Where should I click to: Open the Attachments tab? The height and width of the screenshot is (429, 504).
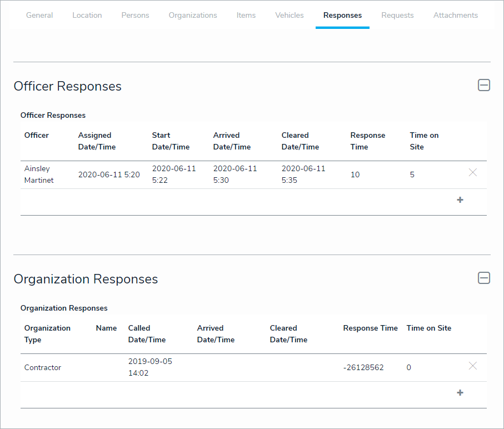tap(456, 15)
